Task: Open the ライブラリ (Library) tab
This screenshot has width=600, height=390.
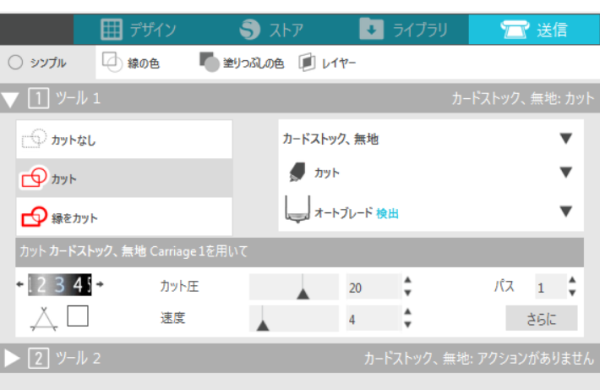Action: click(404, 29)
